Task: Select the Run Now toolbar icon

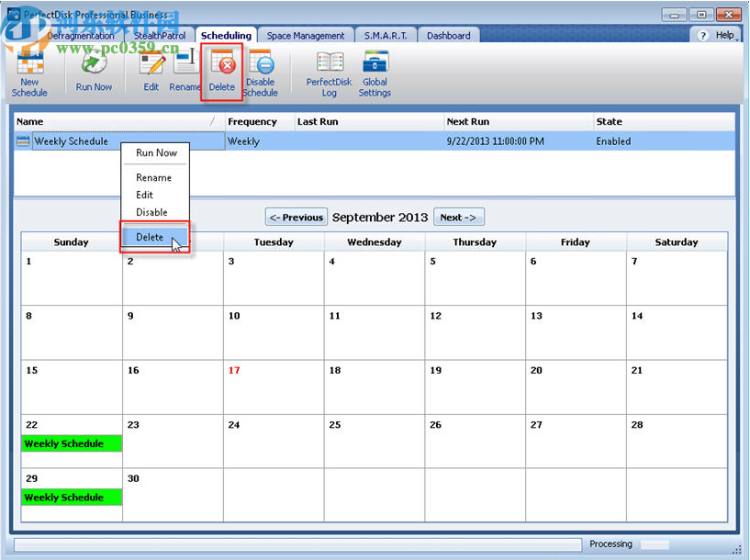Action: tap(93, 72)
